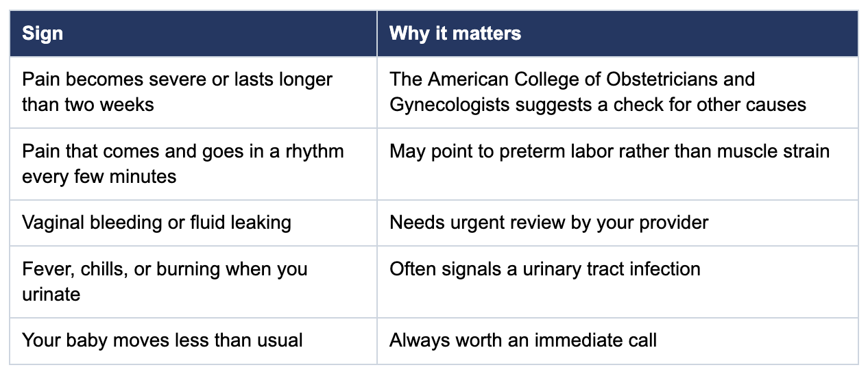Click the 'May point to preterm labor' cell
The image size is (868, 374).
tap(618, 164)
